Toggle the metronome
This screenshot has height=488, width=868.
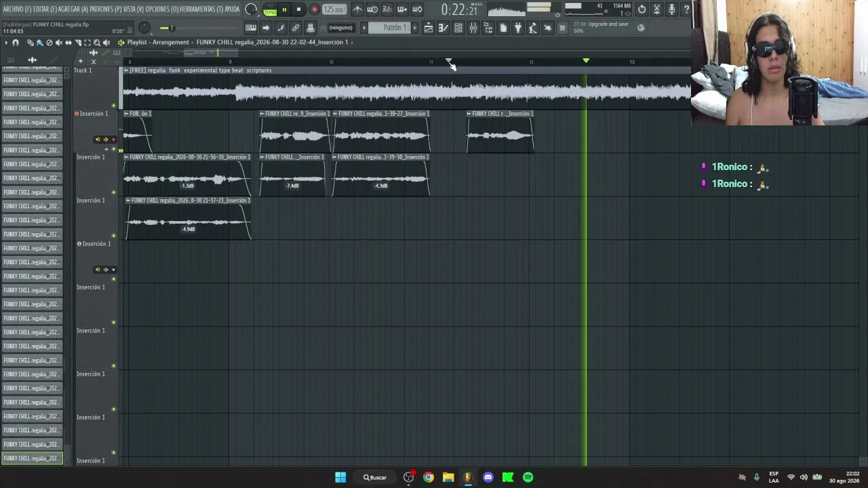coord(357,9)
